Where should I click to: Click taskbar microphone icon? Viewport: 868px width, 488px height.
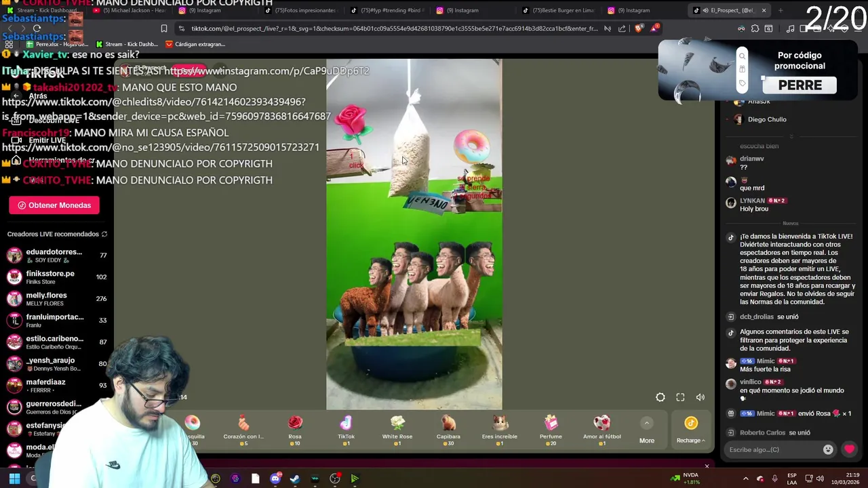(775, 479)
